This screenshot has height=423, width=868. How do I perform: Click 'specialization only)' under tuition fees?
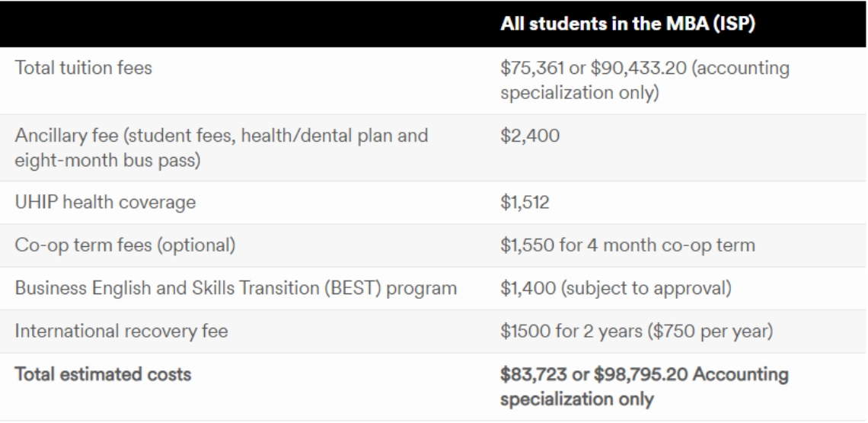[579, 92]
